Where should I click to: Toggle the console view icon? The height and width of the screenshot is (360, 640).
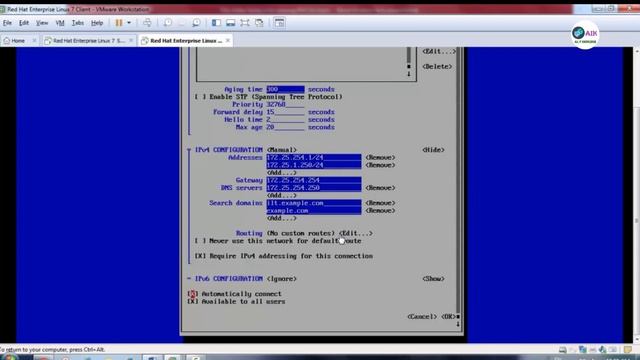[x=279, y=23]
